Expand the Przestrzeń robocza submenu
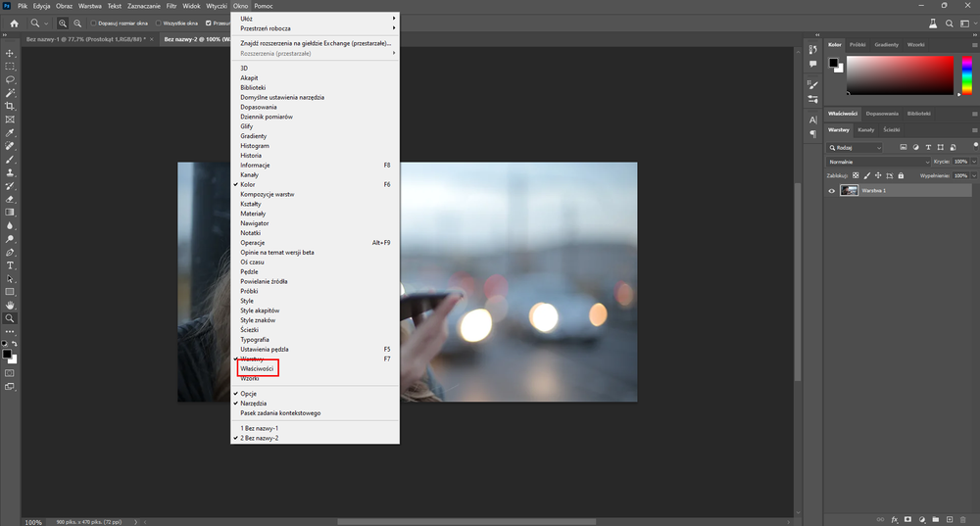The height and width of the screenshot is (526, 980). coord(315,28)
